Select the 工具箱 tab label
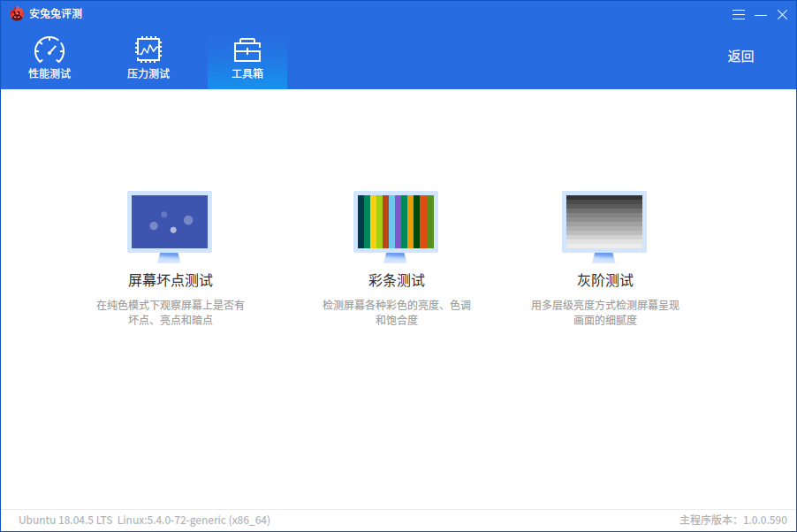 [247, 73]
